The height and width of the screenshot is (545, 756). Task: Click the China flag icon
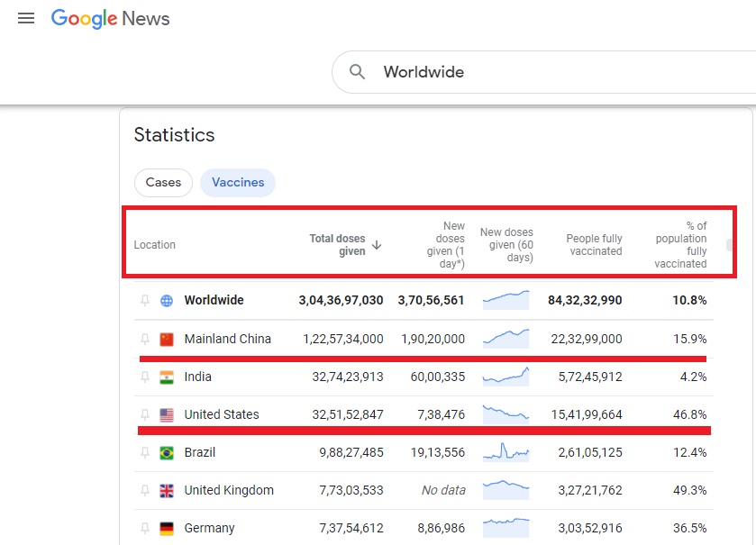(167, 340)
